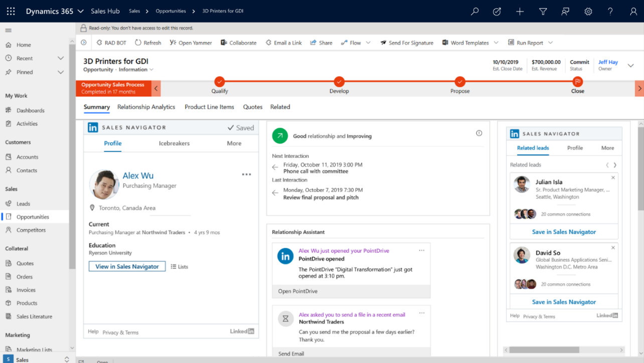This screenshot has width=644, height=363.
Task: Click the quick create plus icon
Action: (520, 11)
